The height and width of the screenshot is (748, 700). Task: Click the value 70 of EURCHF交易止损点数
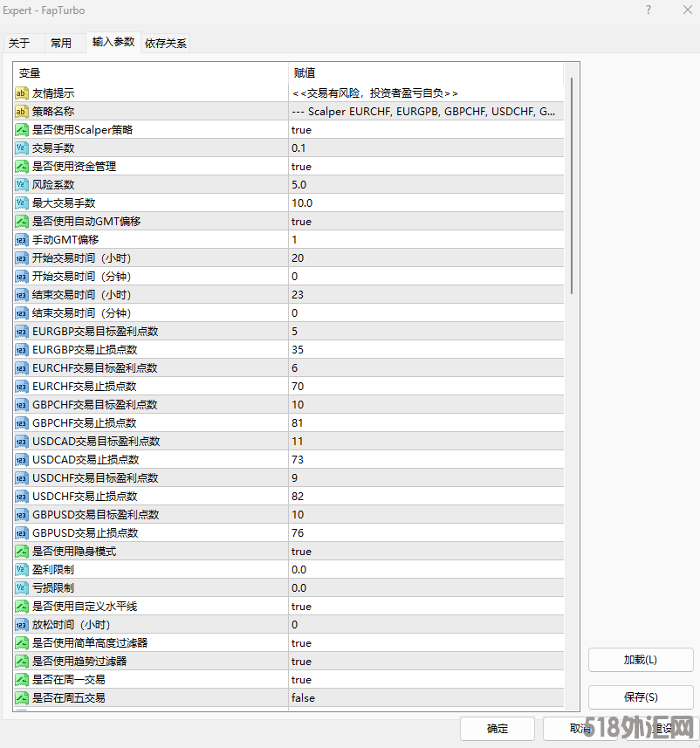(x=426, y=387)
